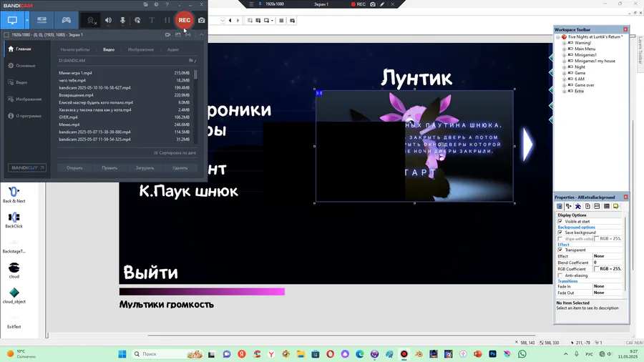
Task: Select Bandicam screen recording mode
Action: pyautogui.click(x=12, y=20)
